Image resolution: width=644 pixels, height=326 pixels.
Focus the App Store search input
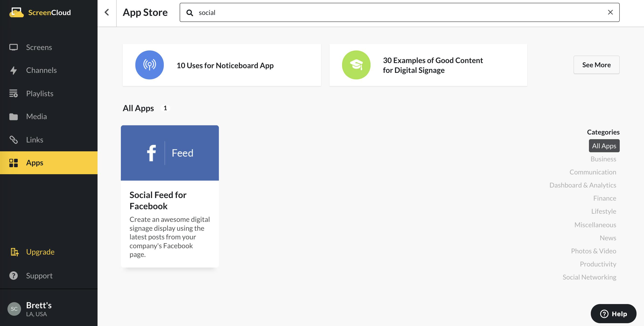[x=399, y=12]
